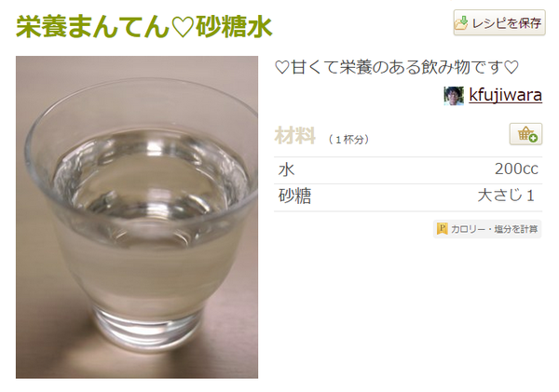
Task: Select the 水 ingredient row
Action: click(x=408, y=170)
